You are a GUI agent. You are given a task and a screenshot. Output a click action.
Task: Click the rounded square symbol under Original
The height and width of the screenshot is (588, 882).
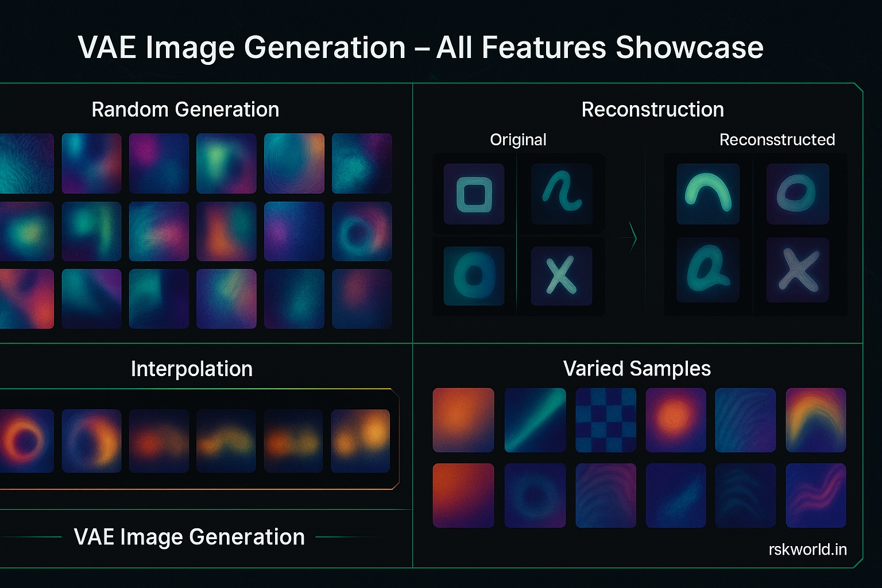pyautogui.click(x=473, y=194)
